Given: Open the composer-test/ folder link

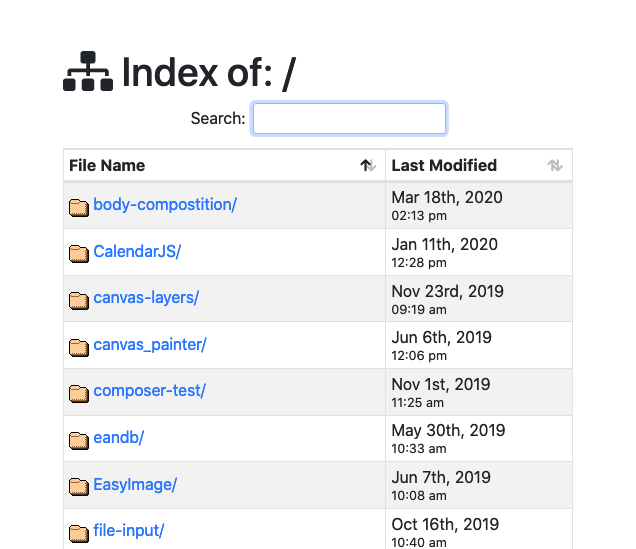Looking at the screenshot, I should click(149, 391).
